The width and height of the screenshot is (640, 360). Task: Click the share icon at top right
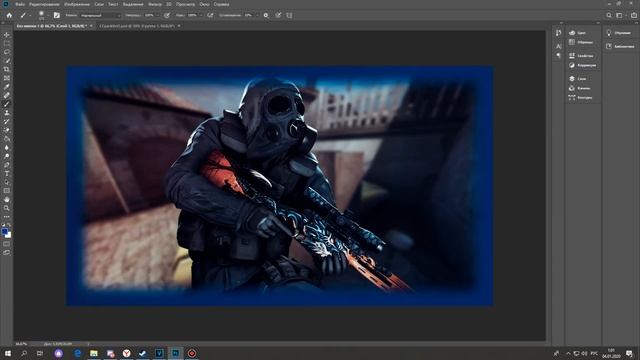coord(634,15)
